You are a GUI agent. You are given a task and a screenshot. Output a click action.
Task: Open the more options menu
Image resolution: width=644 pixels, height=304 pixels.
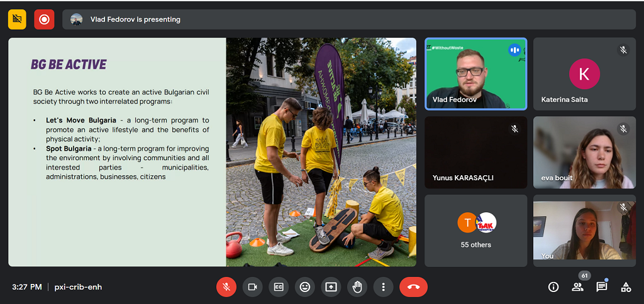point(383,287)
